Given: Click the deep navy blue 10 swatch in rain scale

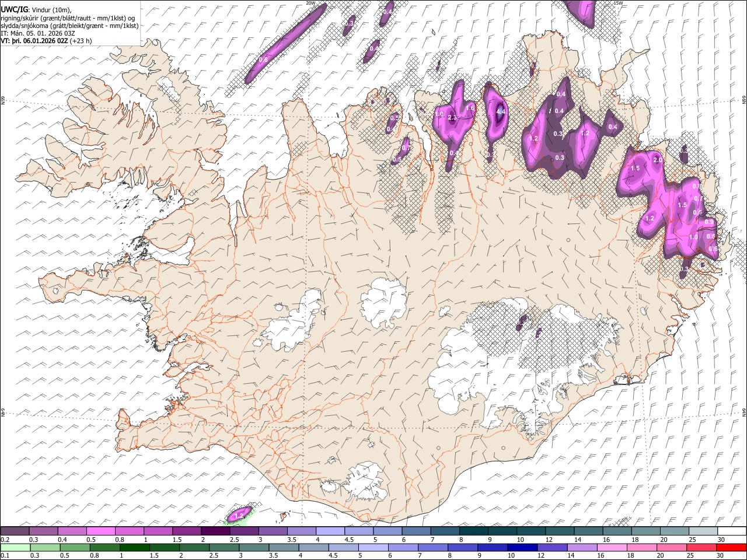Looking at the screenshot, I should coord(522,547).
